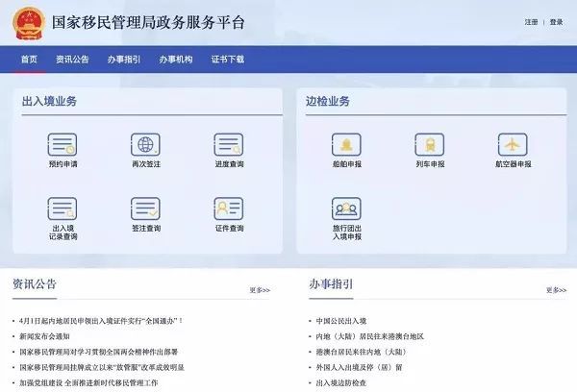This screenshot has width=577, height=392.
Task: Open the 预约申请 icon
Action: (63, 144)
